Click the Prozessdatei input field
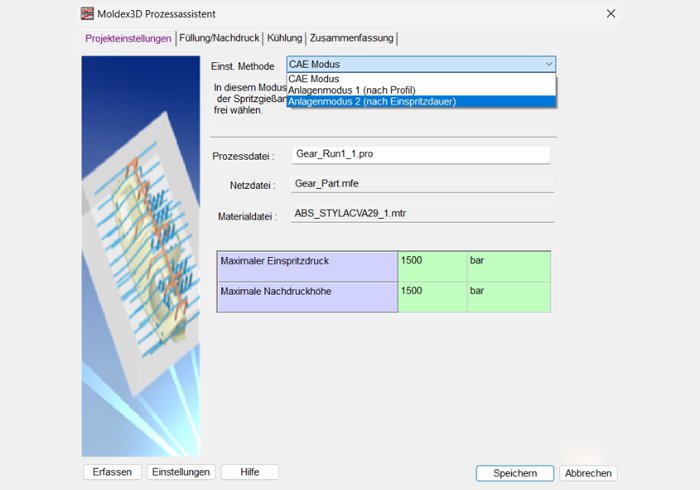Image resolution: width=700 pixels, height=490 pixels. coord(420,155)
